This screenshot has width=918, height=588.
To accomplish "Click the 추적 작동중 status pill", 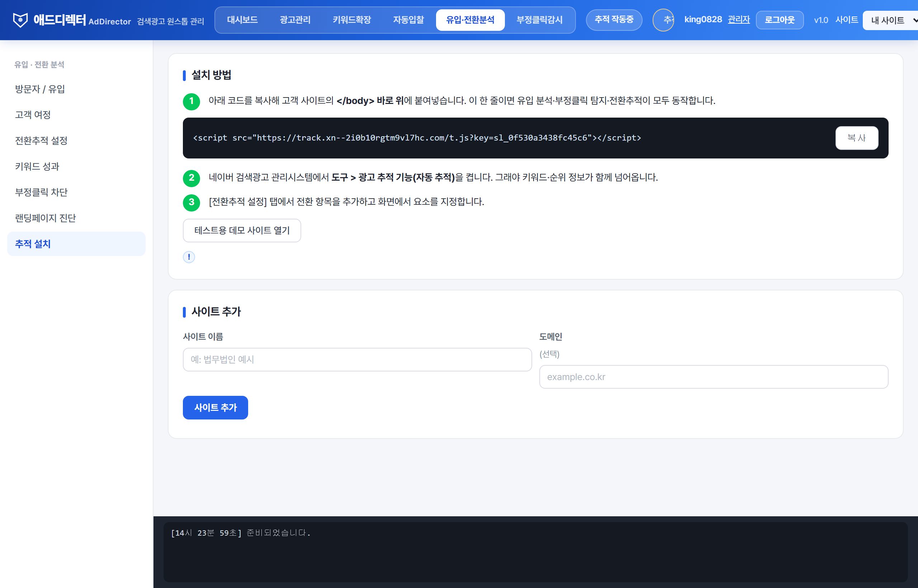I will [614, 20].
